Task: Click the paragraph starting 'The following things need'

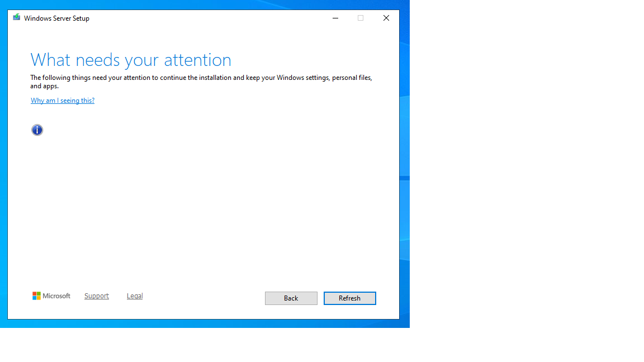Action: 201,82
